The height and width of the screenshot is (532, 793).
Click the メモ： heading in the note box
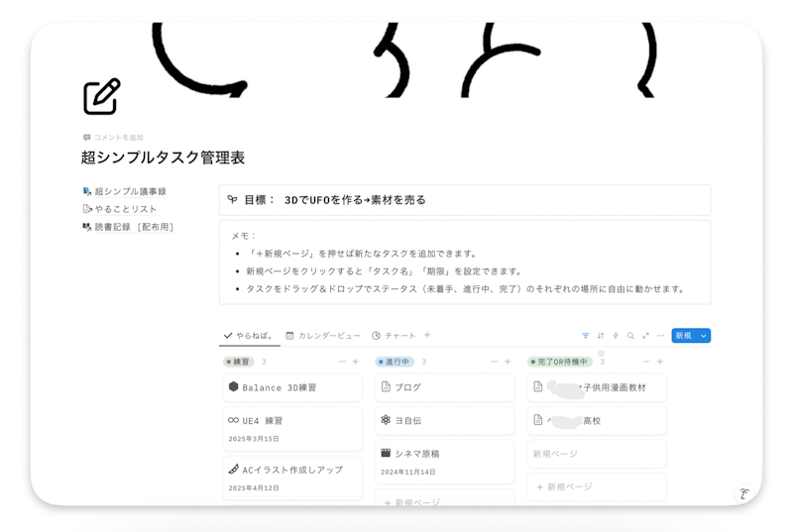[244, 236]
